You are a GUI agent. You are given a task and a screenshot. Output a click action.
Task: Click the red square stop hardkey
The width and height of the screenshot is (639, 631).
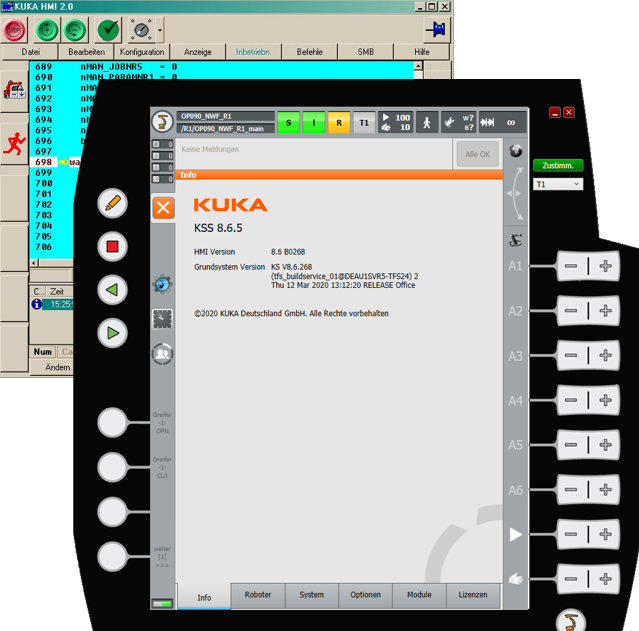click(x=112, y=246)
